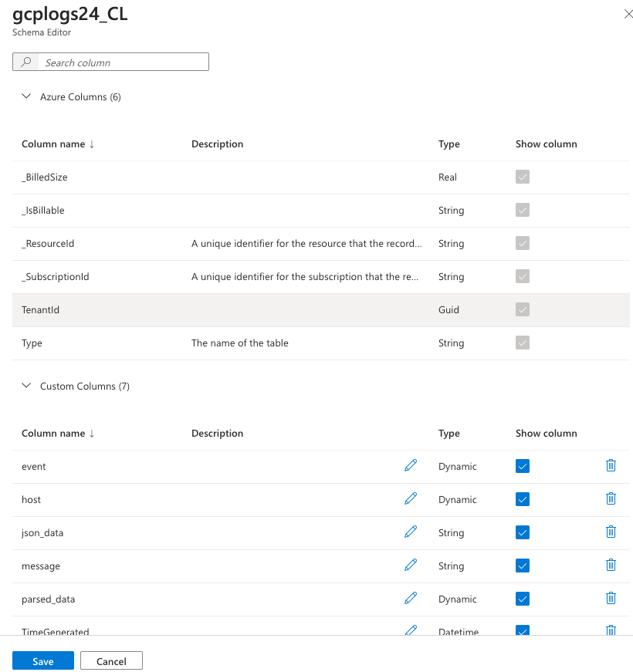
Task: Cancel the schema edits
Action: pos(111,661)
